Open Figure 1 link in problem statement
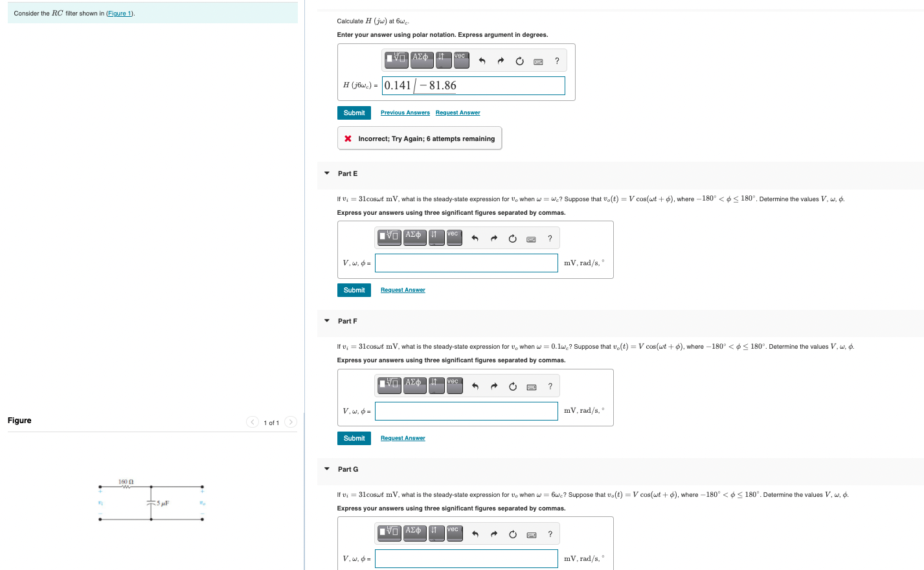Image resolution: width=924 pixels, height=570 pixels. pos(119,14)
